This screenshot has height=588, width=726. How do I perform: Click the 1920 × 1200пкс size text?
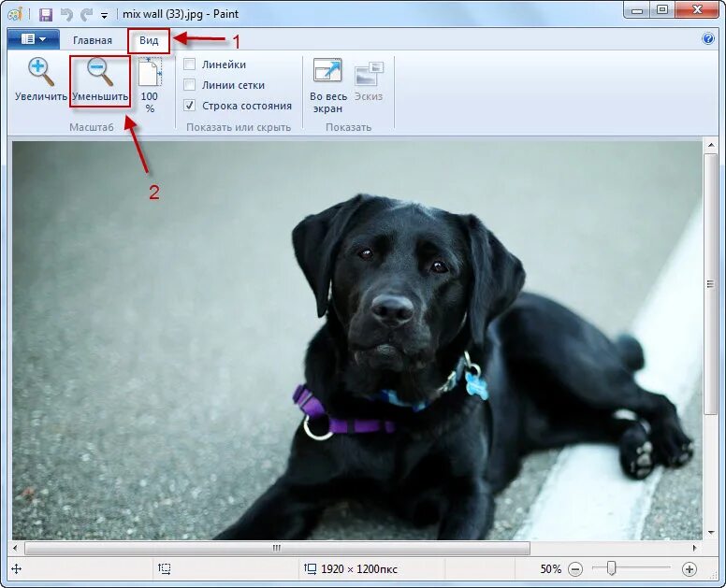click(x=359, y=569)
